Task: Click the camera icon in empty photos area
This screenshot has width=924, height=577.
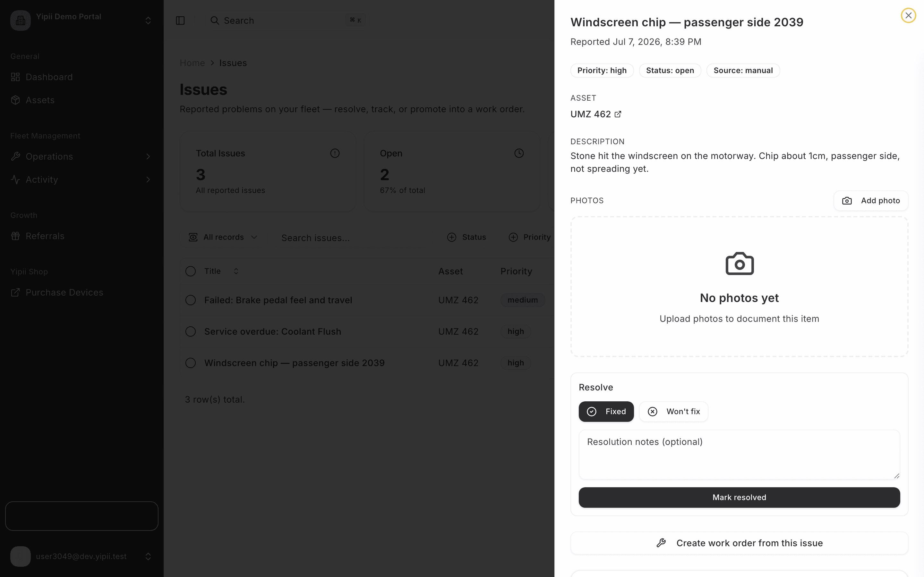Action: click(x=739, y=264)
